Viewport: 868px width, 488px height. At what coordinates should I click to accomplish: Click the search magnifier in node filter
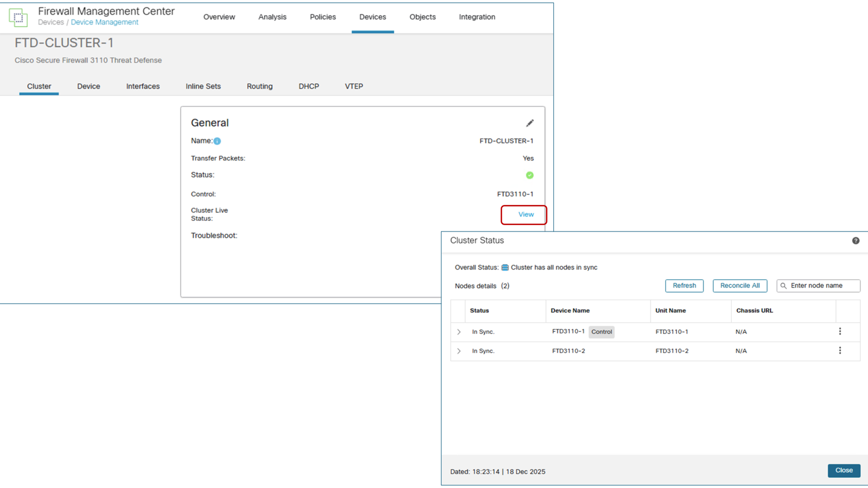coord(783,286)
